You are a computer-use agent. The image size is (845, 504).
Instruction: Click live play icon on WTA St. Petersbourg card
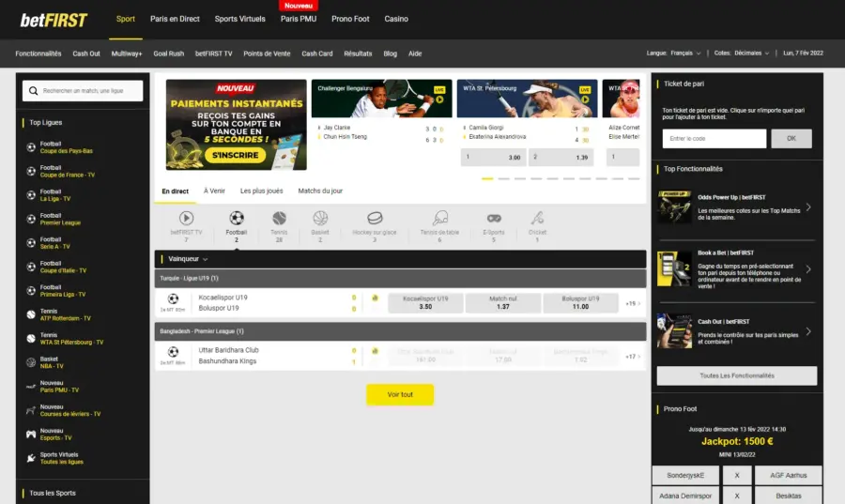pyautogui.click(x=585, y=99)
